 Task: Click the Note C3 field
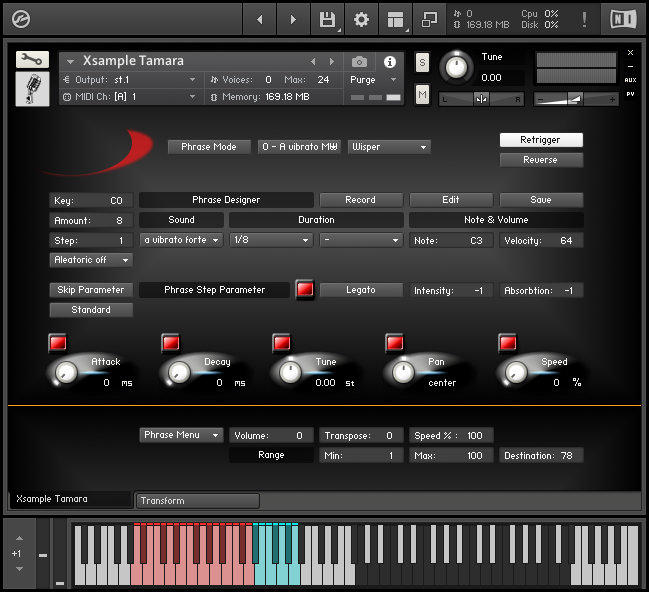451,240
